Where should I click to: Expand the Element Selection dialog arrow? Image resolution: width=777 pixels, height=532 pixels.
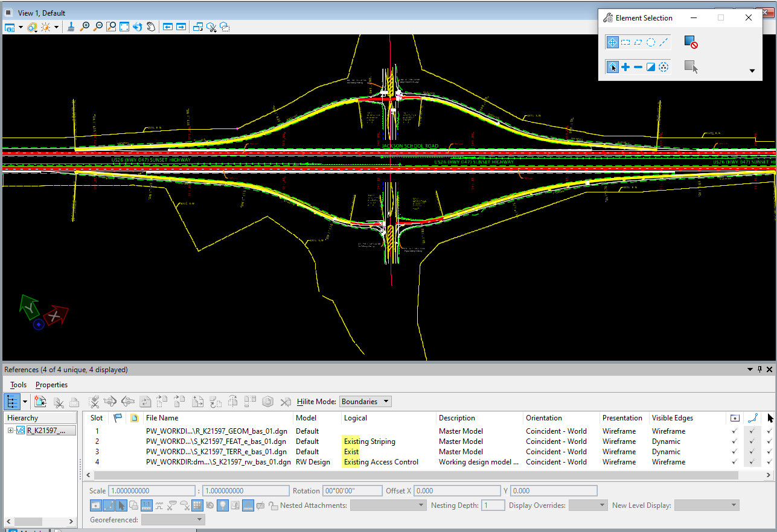752,71
